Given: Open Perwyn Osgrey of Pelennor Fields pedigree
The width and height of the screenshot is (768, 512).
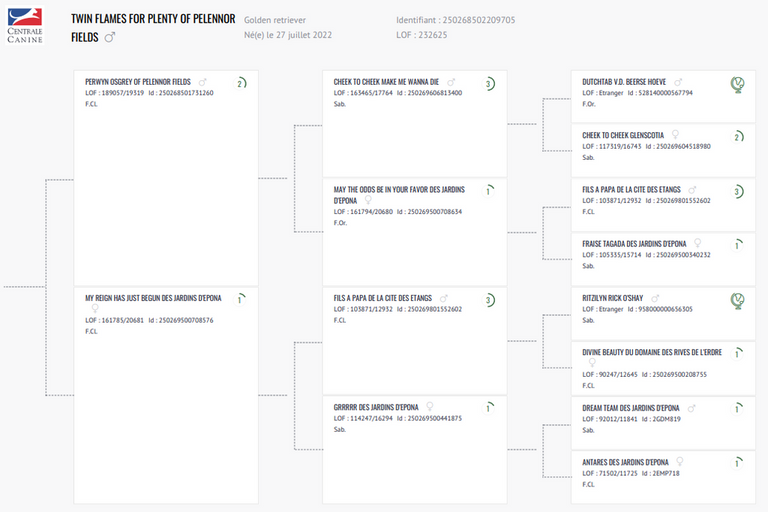Looking at the screenshot, I should click(138, 82).
